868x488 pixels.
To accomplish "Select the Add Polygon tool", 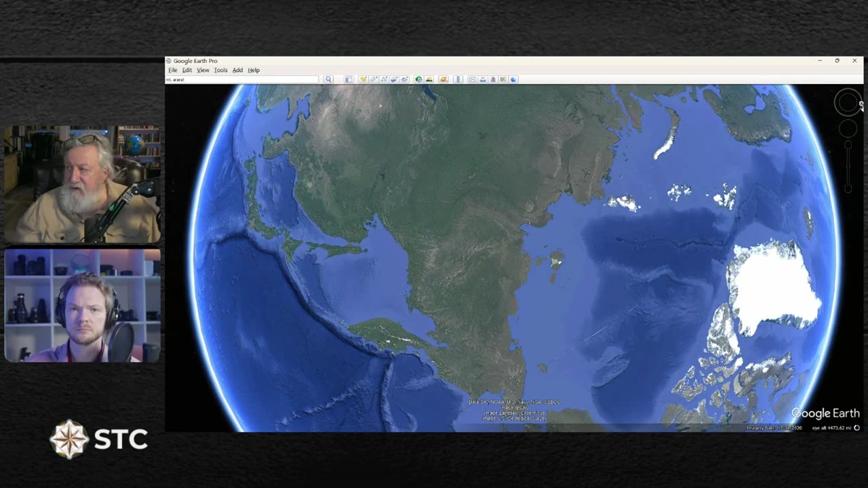I will point(374,79).
